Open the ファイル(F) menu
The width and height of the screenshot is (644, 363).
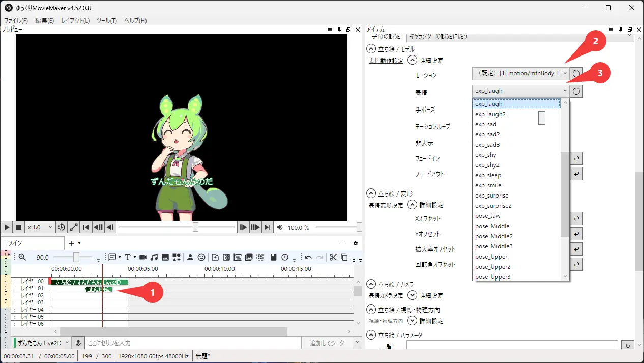pos(16,21)
